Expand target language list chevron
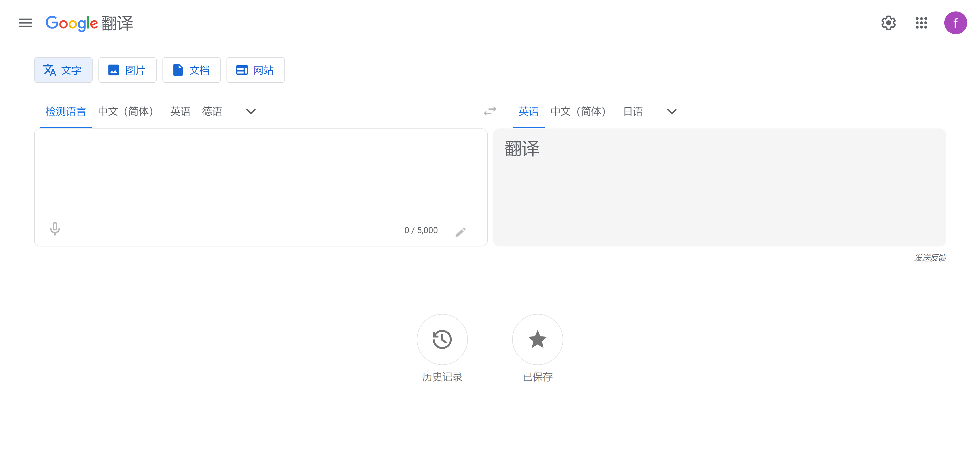This screenshot has height=471, width=980. 671,111
